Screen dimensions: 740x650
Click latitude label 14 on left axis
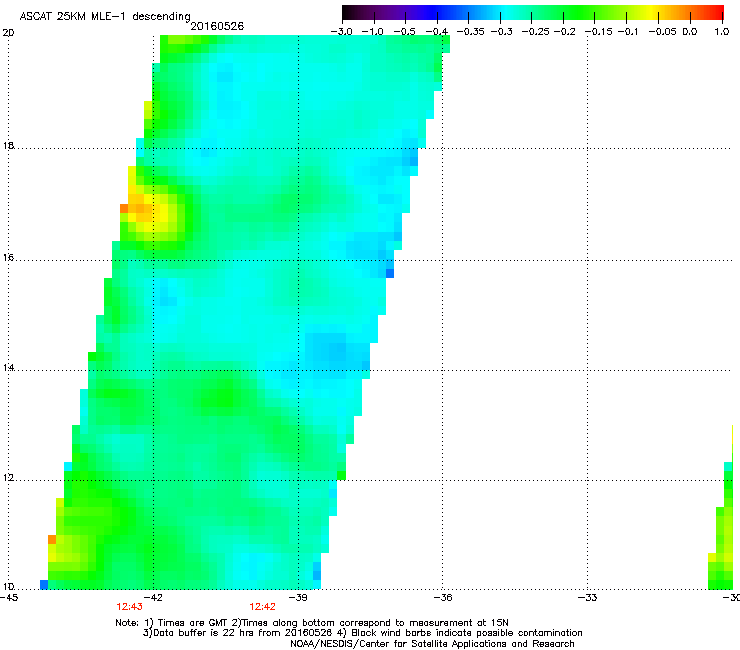click(x=8, y=368)
